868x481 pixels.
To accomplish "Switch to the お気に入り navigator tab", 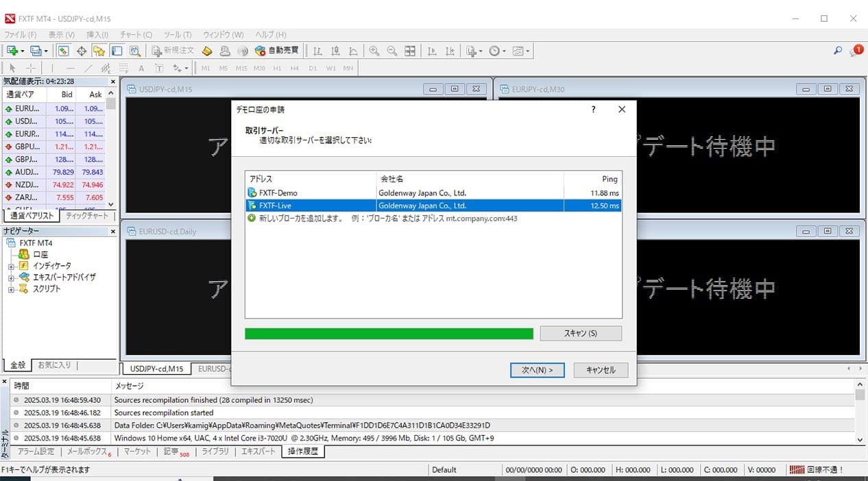I will click(54, 365).
